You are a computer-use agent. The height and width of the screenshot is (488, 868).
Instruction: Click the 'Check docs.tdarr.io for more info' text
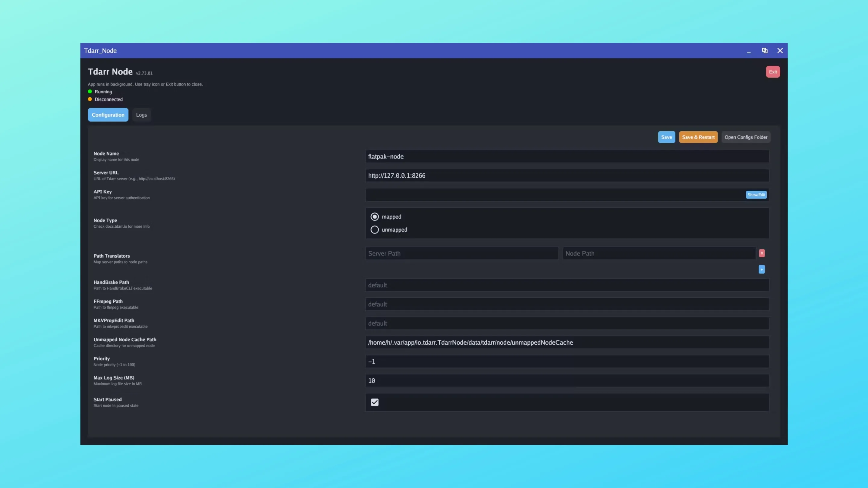pos(122,226)
